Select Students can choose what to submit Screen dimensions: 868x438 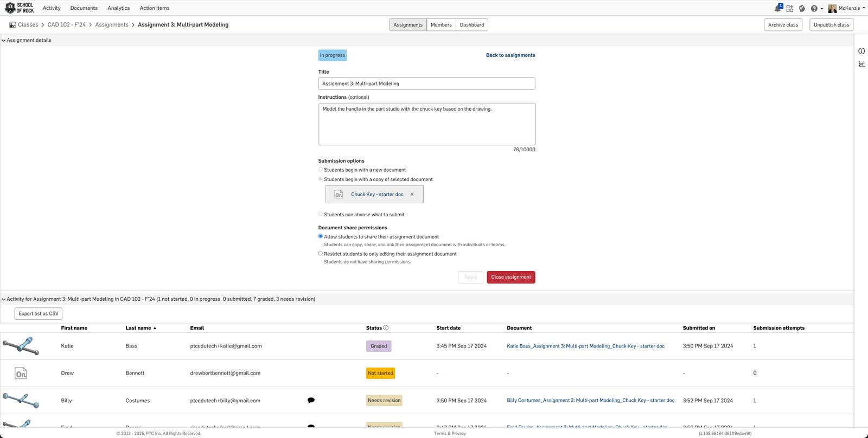point(321,214)
